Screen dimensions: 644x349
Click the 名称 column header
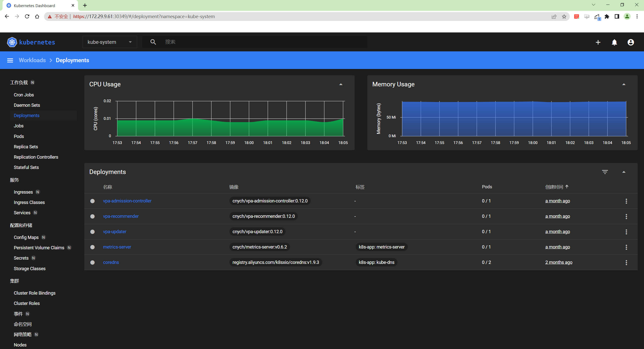(108, 187)
